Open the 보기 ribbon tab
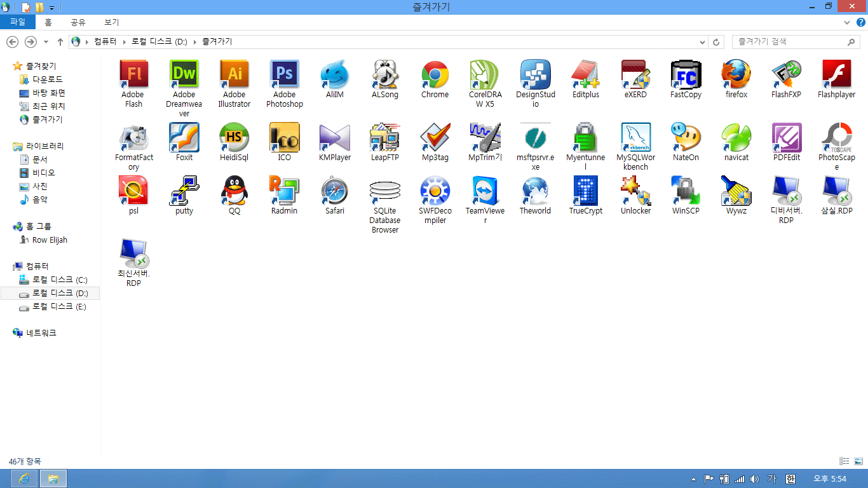This screenshot has width=868, height=488. [x=111, y=22]
